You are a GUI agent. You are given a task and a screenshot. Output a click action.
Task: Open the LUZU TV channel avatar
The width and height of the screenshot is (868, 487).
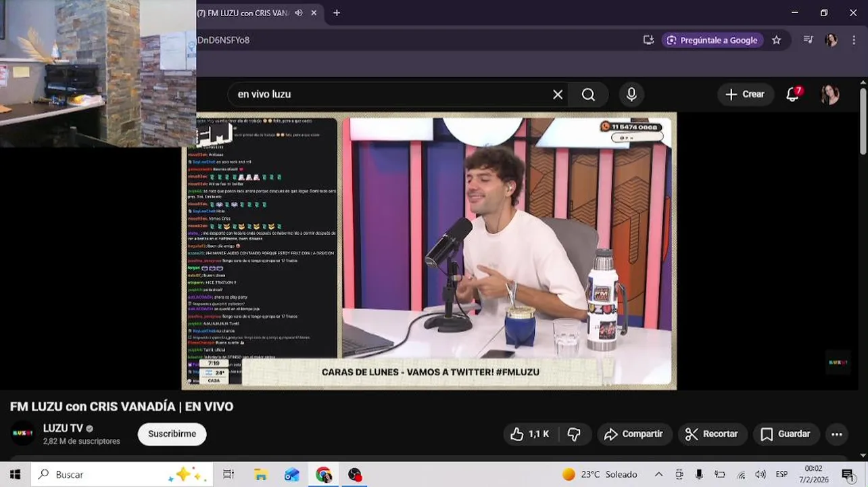(22, 434)
